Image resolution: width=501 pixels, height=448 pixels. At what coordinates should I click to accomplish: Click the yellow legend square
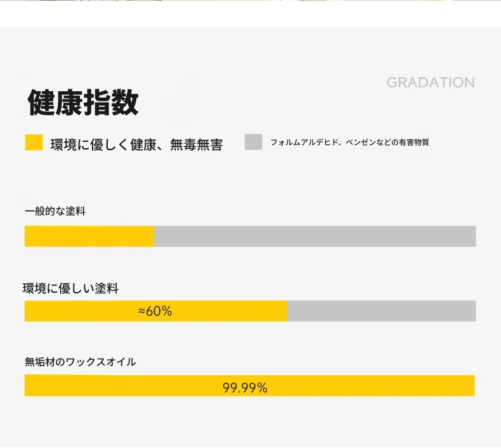[34, 142]
